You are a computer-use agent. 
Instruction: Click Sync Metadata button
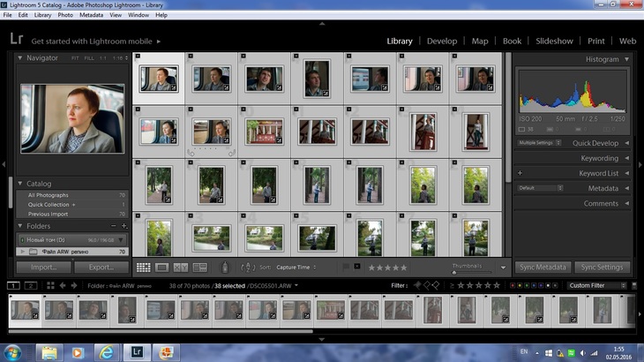pyautogui.click(x=543, y=267)
